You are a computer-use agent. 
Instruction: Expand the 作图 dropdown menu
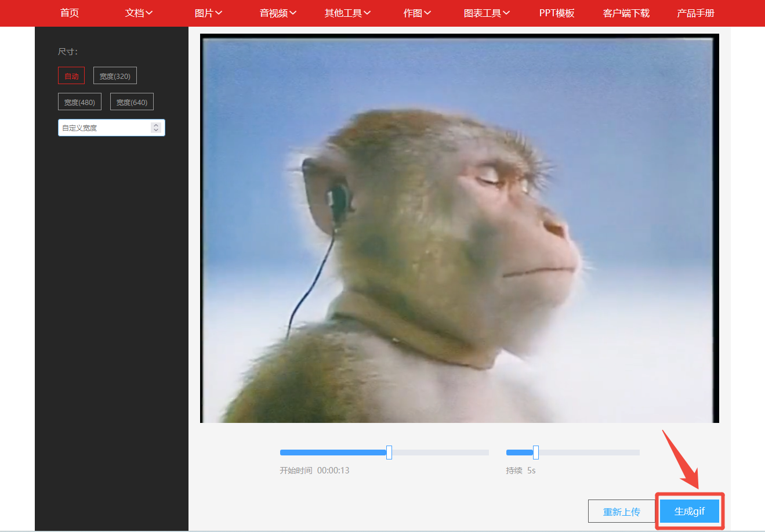[417, 13]
